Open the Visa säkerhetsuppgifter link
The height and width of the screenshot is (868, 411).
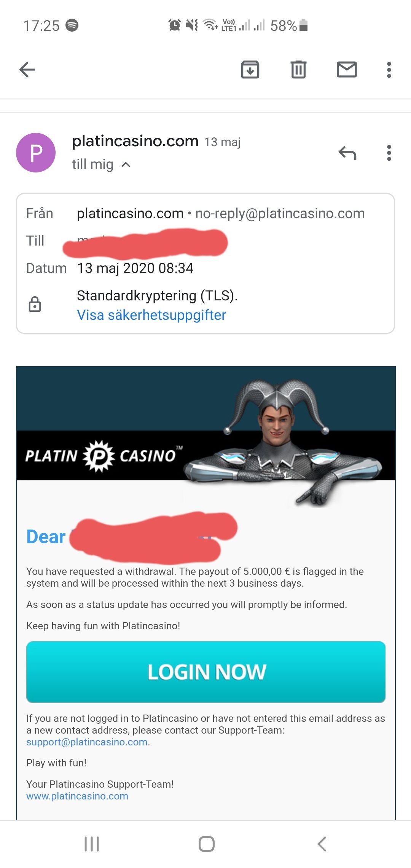coord(151,315)
